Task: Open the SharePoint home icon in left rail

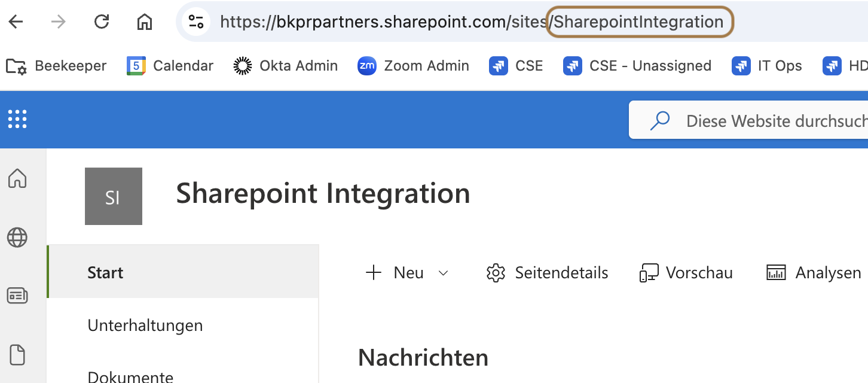Action: pyautogui.click(x=17, y=178)
